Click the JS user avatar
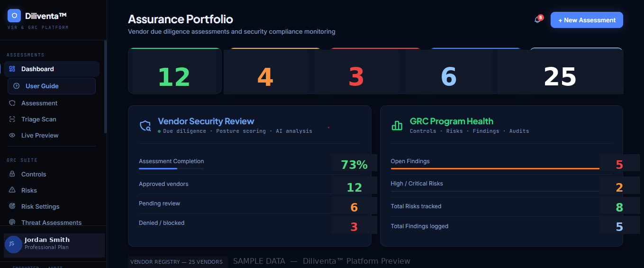This screenshot has height=268, width=644. pyautogui.click(x=13, y=244)
